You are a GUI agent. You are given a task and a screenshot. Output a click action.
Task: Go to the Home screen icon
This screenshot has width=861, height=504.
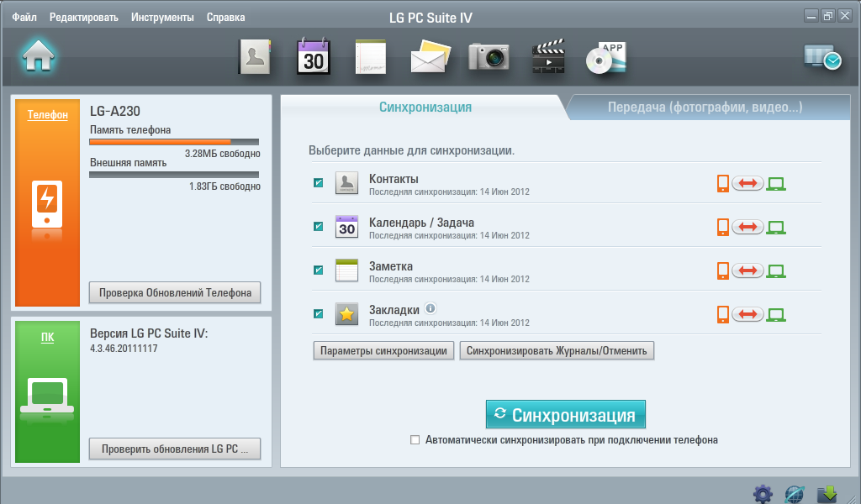click(x=39, y=56)
